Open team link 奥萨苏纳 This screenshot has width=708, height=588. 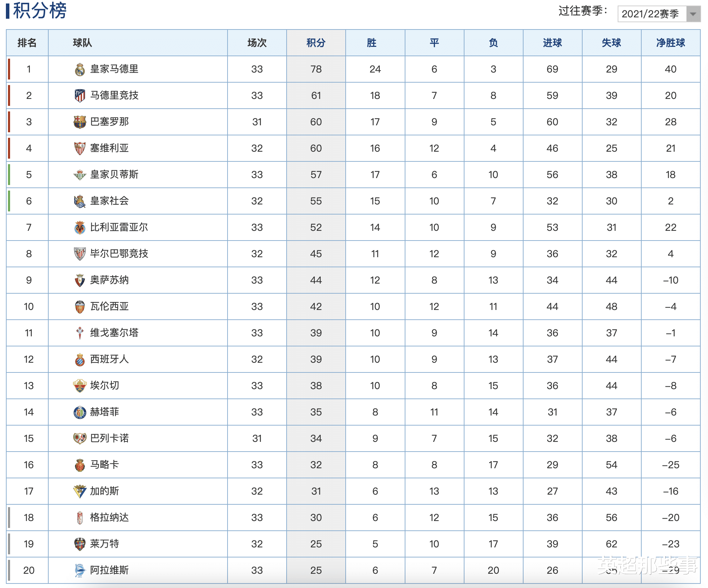109,280
